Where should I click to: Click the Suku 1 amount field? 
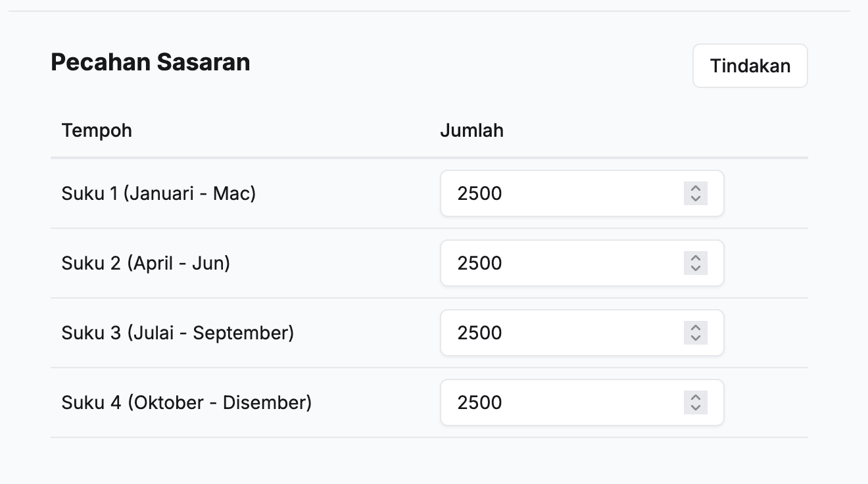click(559, 193)
